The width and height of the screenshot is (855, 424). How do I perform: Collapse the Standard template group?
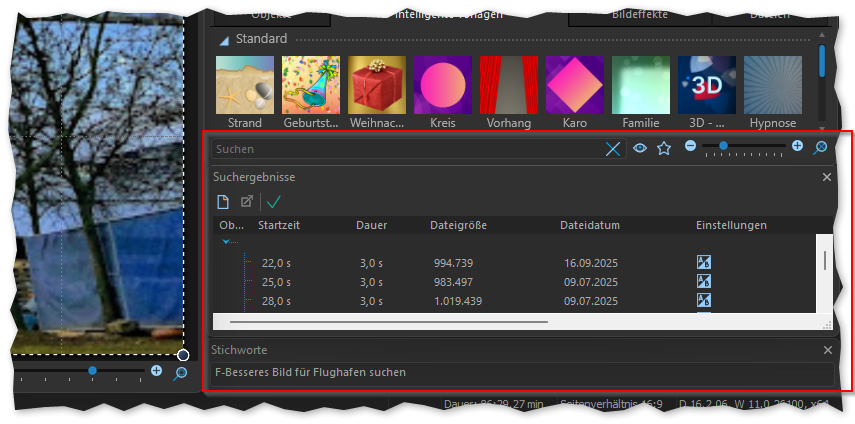224,40
